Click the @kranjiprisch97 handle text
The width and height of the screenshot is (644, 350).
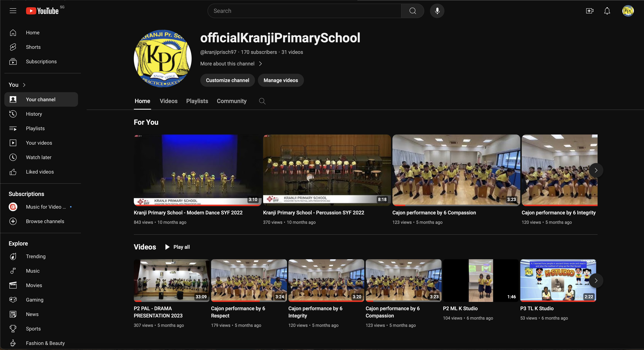click(x=218, y=52)
